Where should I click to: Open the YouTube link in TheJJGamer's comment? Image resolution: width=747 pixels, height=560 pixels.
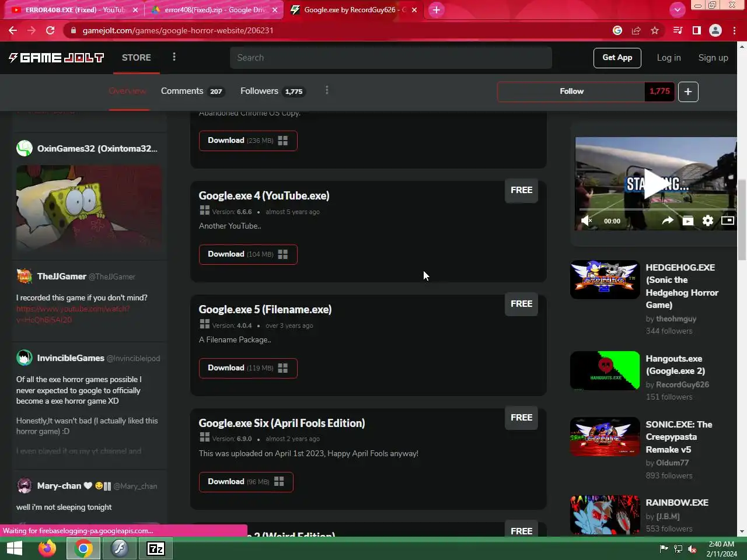73,314
